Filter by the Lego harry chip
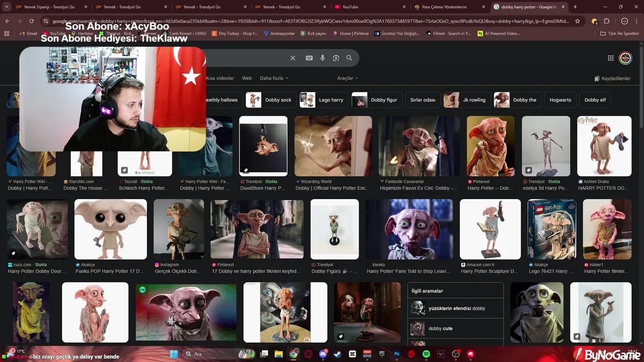Image resolution: width=644 pixels, height=362 pixels. click(x=323, y=100)
